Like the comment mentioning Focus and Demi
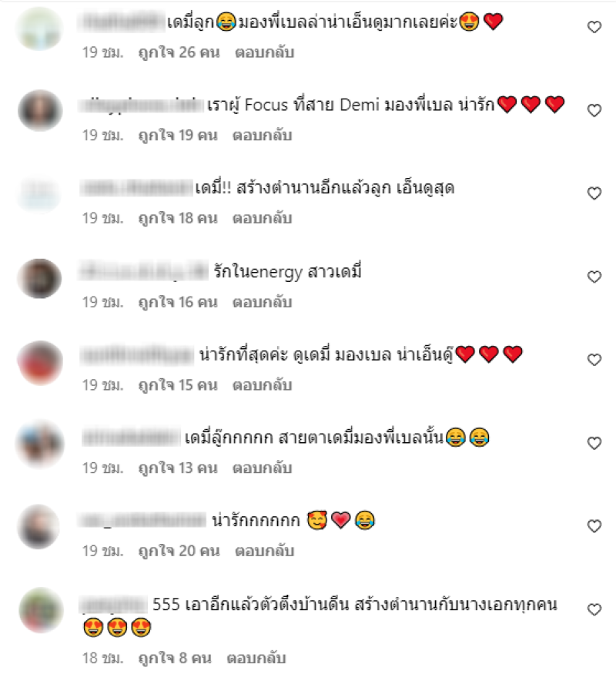Screen dimensions: 616x681 594,110
